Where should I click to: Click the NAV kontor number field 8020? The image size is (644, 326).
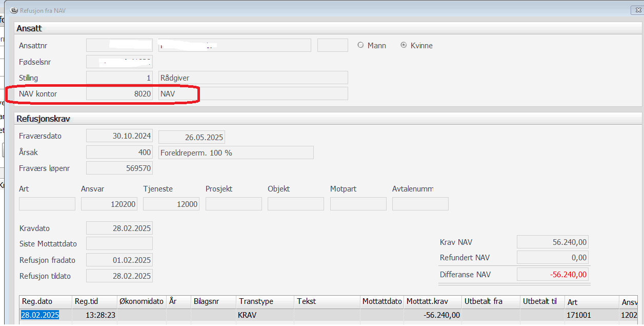119,93
